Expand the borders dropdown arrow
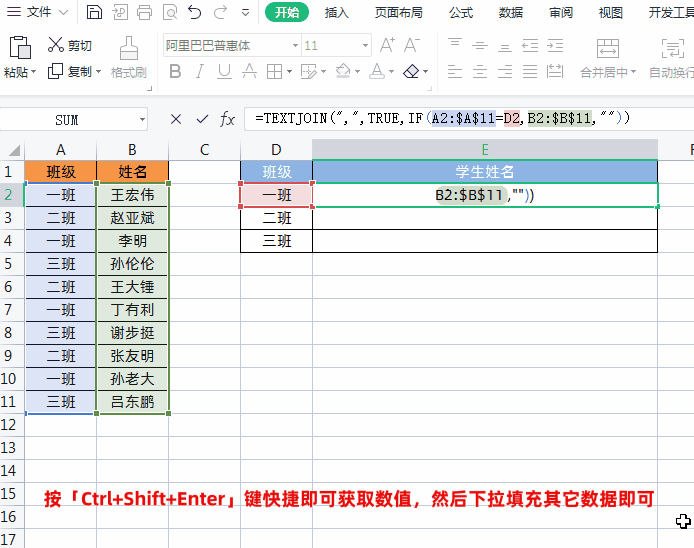Viewport: 694px width, 548px height. pos(289,71)
